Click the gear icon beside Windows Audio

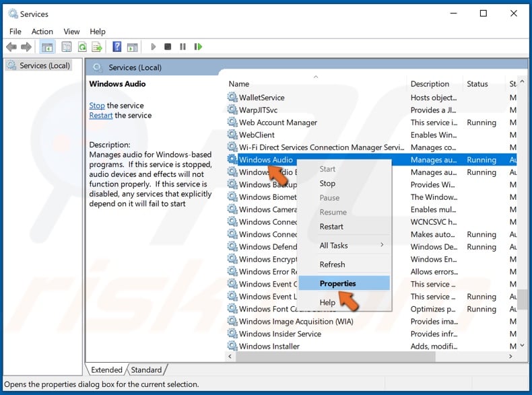[x=232, y=159]
